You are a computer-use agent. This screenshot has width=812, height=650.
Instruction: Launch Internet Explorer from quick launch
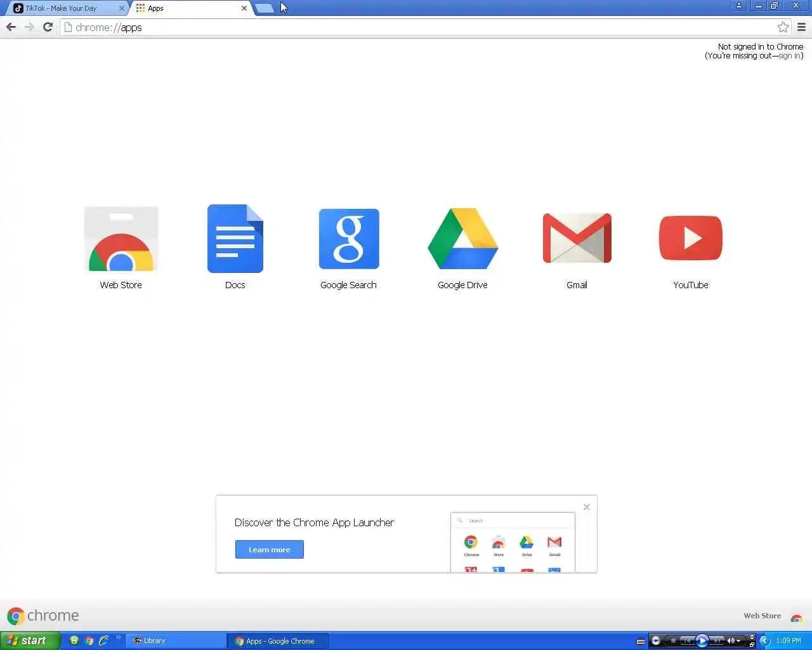point(103,640)
